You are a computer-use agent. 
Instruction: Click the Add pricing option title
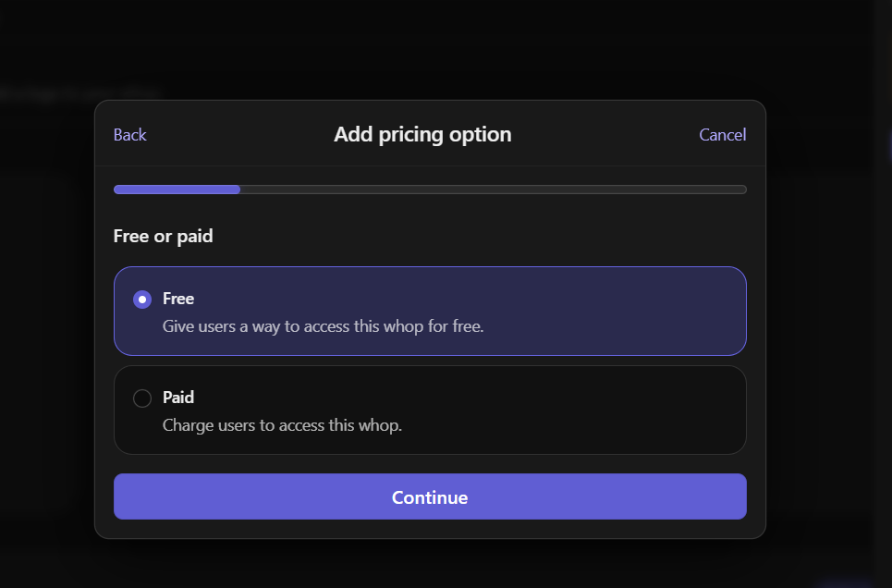point(422,134)
